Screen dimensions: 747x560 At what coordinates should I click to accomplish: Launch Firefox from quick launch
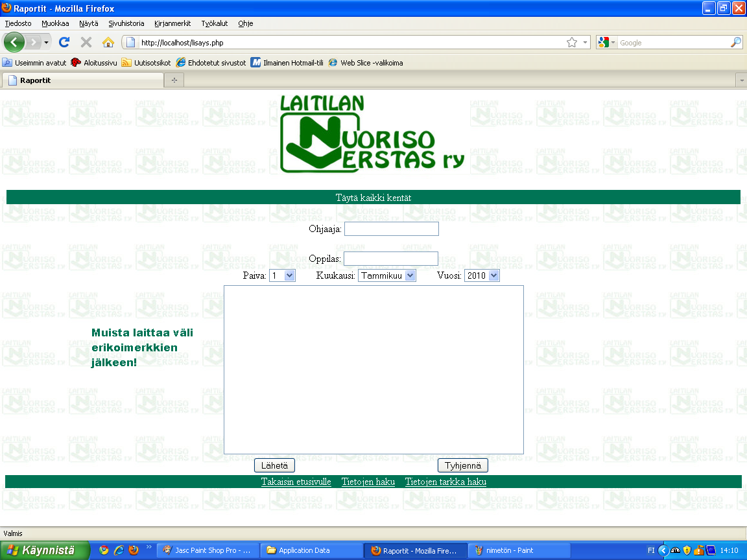click(x=134, y=550)
